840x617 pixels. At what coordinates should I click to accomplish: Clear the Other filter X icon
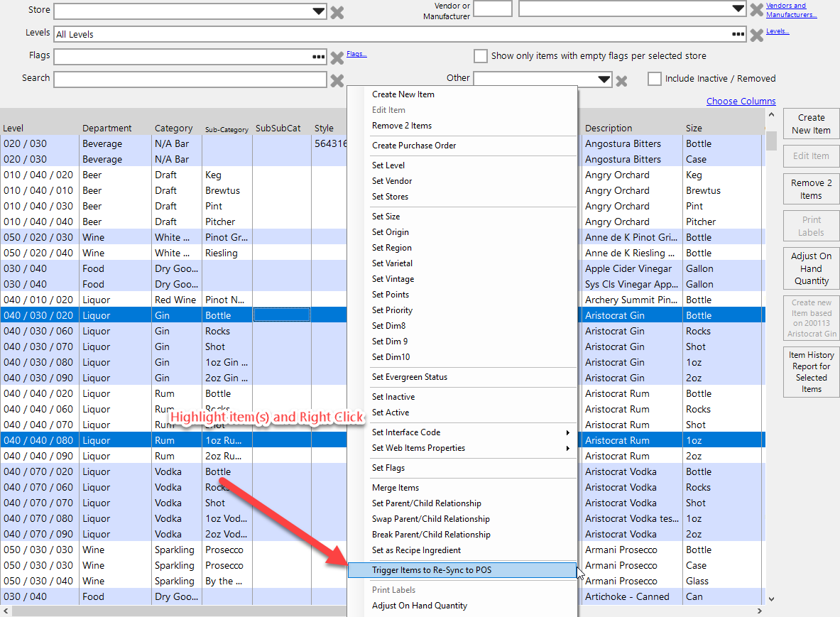(x=621, y=80)
